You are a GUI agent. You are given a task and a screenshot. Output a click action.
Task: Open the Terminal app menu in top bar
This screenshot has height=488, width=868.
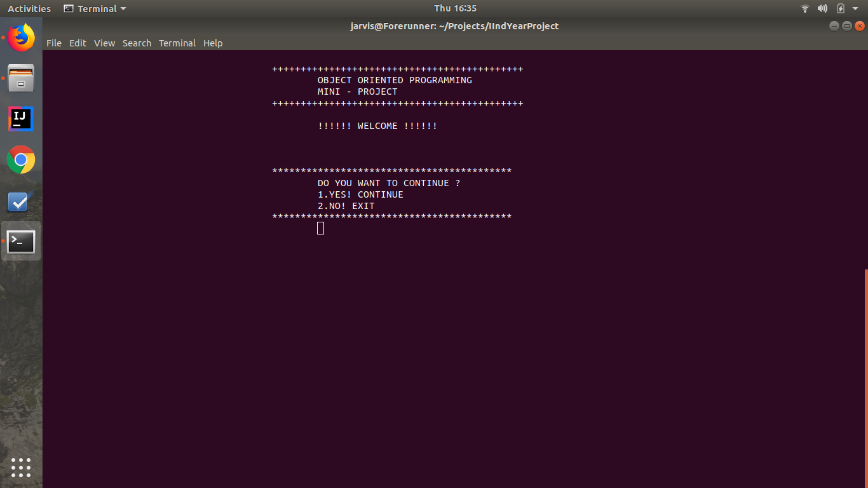[95, 9]
